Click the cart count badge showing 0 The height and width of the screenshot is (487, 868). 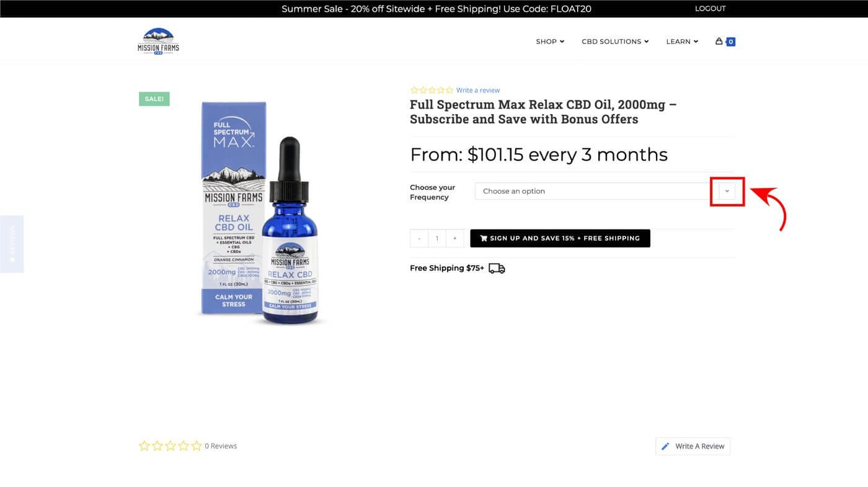[731, 42]
